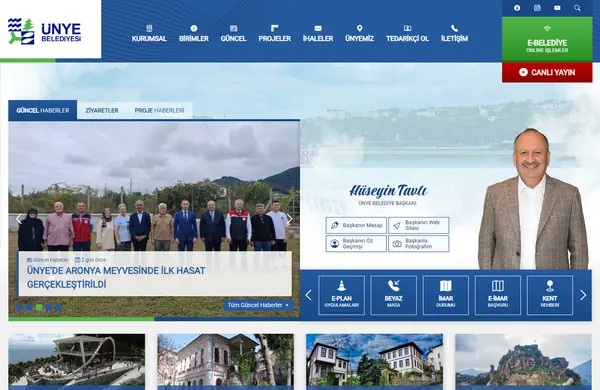Open the PROJELER menu
600x390 pixels.
274,34
